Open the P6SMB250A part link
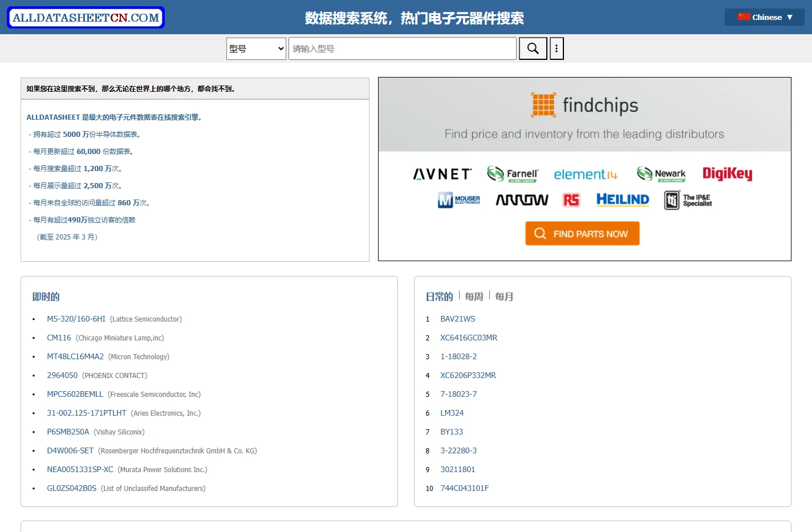The image size is (812, 532). click(68, 432)
